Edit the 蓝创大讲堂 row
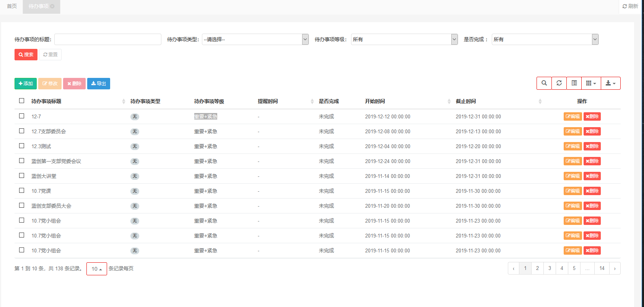Viewport: 644px width, 307px height. point(572,176)
